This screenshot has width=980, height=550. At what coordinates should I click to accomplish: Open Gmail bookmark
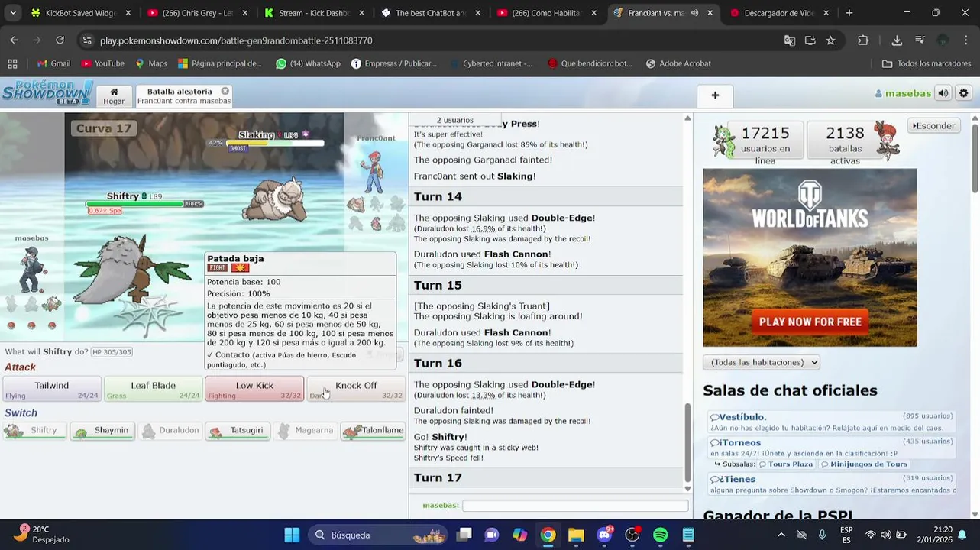click(53, 63)
